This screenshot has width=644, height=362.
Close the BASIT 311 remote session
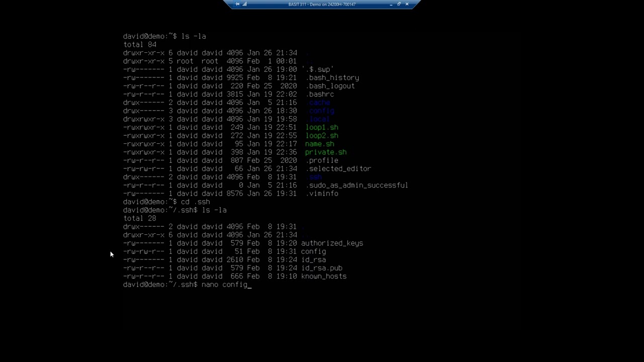(407, 4)
